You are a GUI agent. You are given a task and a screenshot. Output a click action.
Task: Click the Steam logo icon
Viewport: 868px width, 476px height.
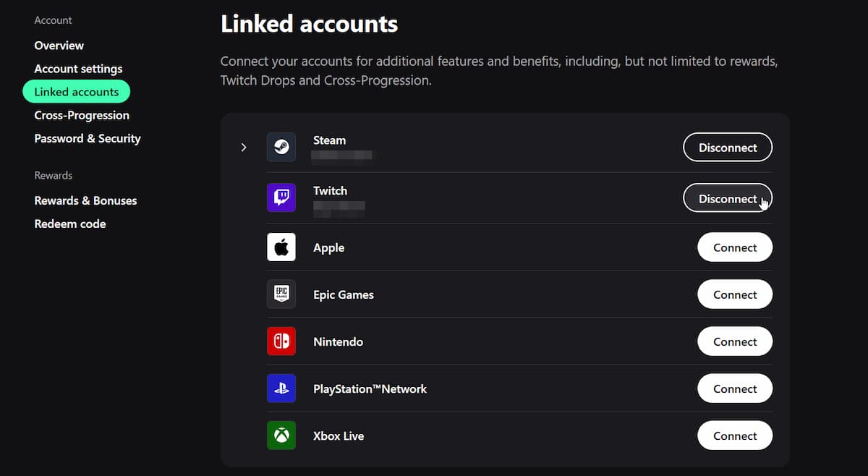[x=281, y=147]
